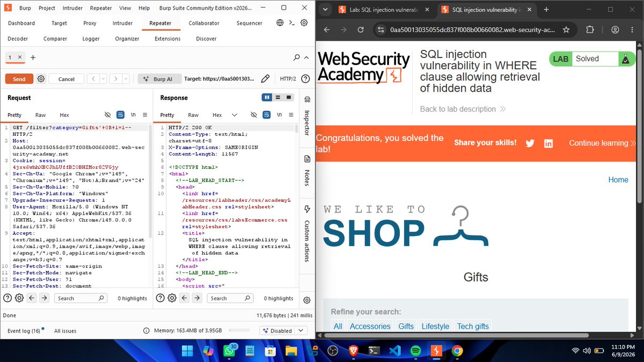Share on Twitter icon
This screenshot has width=644, height=362.
pyautogui.click(x=530, y=143)
